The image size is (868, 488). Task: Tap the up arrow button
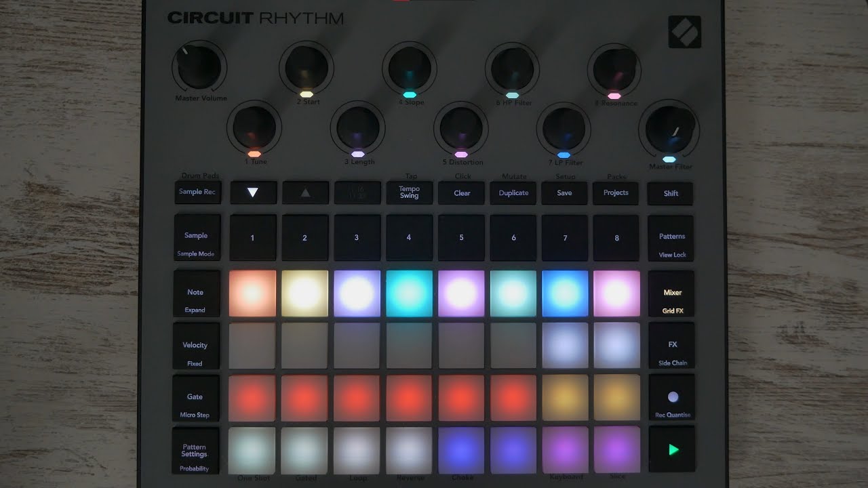click(305, 192)
